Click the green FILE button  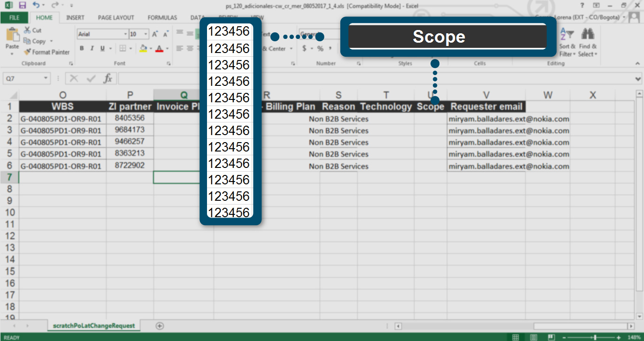(14, 18)
